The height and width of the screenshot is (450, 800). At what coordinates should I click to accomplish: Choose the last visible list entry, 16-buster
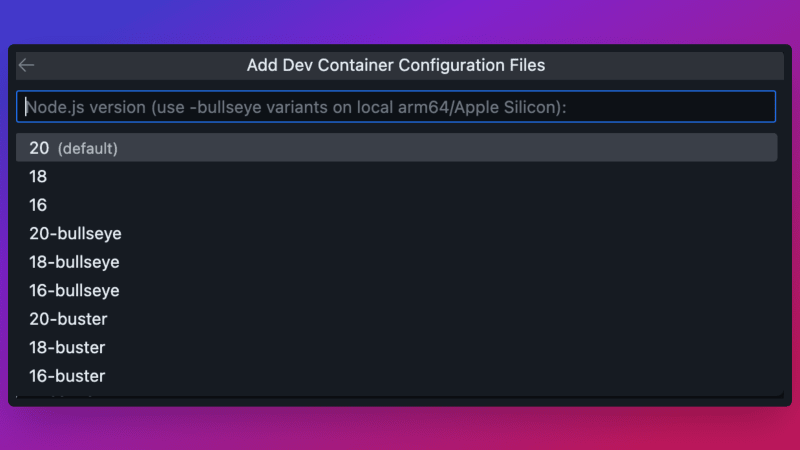(67, 376)
